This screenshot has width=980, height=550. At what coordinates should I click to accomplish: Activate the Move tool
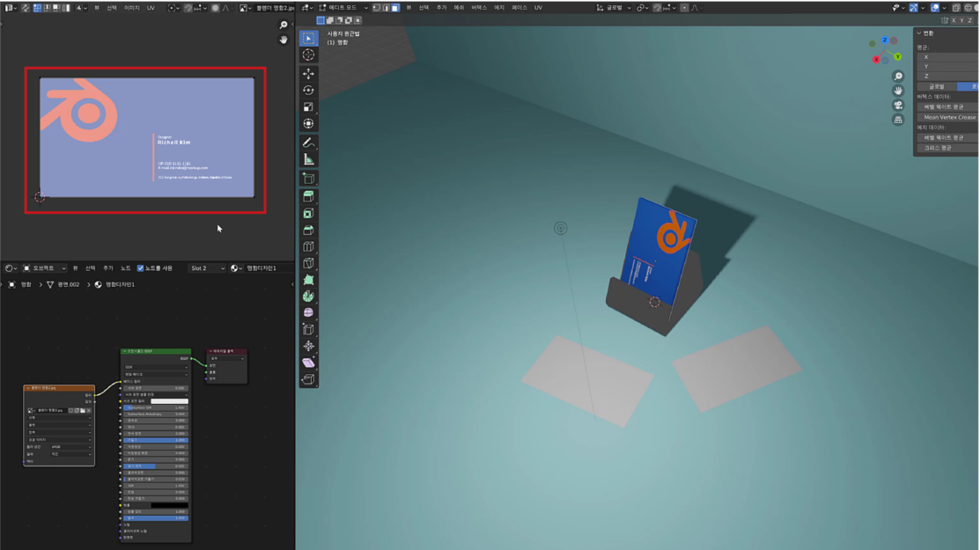pyautogui.click(x=308, y=74)
